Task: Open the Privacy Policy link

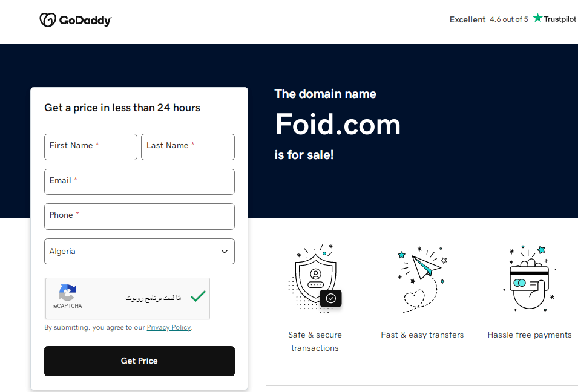Action: [x=169, y=327]
